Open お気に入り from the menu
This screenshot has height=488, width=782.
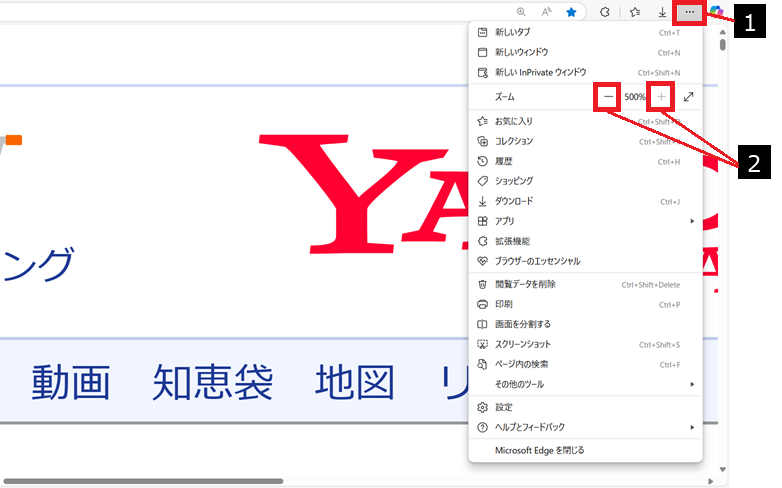point(585,121)
